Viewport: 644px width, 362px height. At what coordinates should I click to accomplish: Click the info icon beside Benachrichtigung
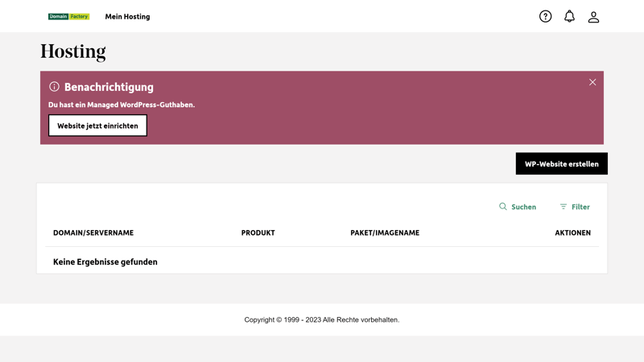(54, 87)
